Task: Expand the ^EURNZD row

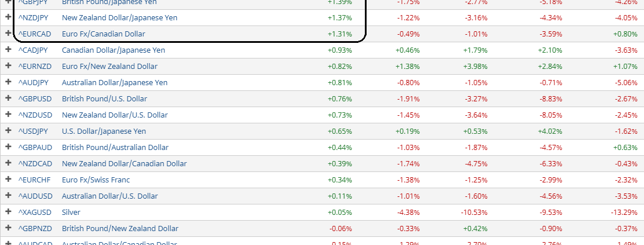Action: click(x=8, y=66)
